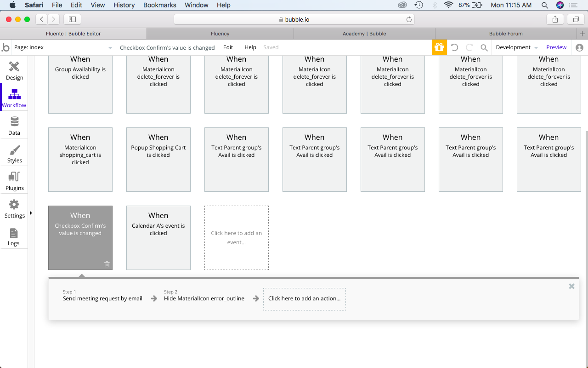Click the orange gift icon

pyautogui.click(x=440, y=47)
